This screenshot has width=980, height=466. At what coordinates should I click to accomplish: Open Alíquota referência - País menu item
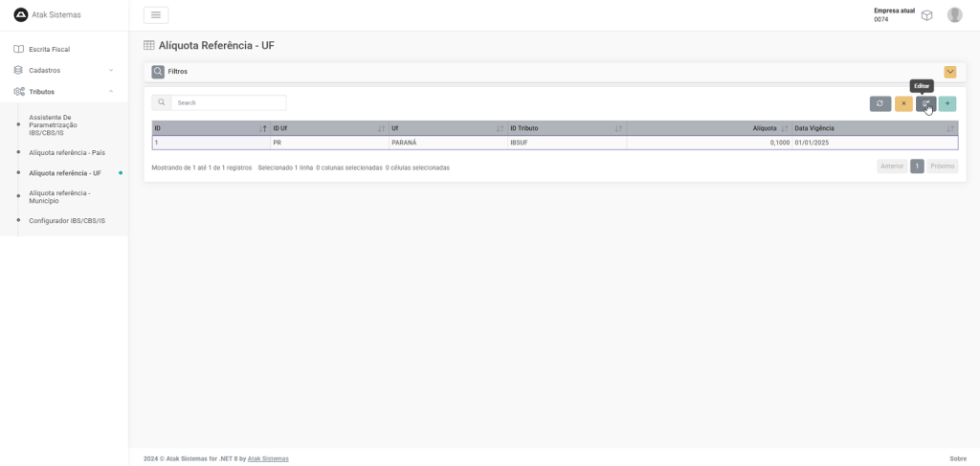[67, 152]
